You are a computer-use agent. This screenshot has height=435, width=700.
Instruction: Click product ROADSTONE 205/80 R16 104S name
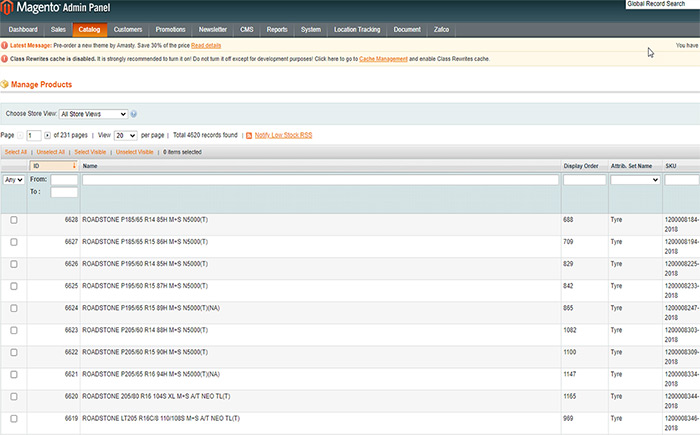[156, 397]
